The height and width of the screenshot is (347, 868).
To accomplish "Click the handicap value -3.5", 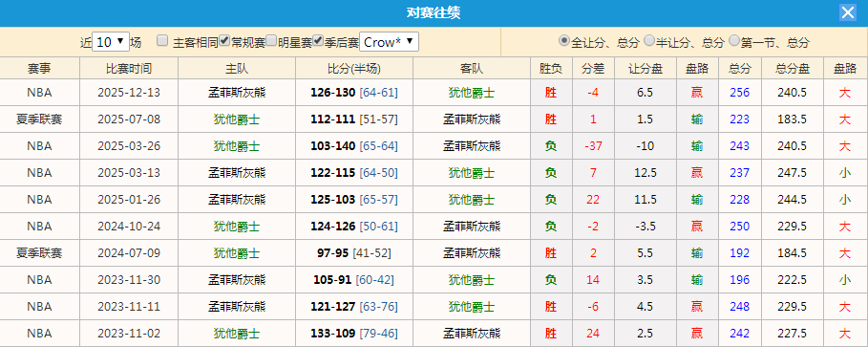I will pyautogui.click(x=646, y=227).
